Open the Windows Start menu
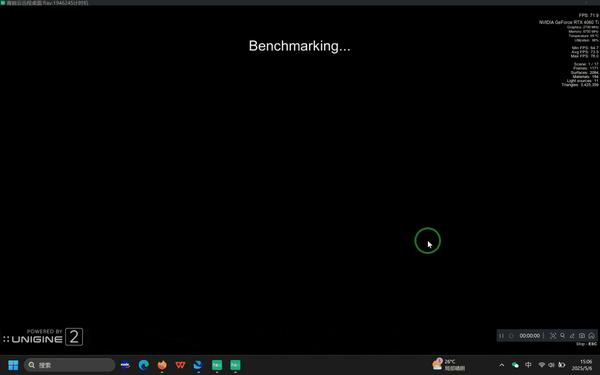Image resolution: width=600 pixels, height=375 pixels. point(13,365)
